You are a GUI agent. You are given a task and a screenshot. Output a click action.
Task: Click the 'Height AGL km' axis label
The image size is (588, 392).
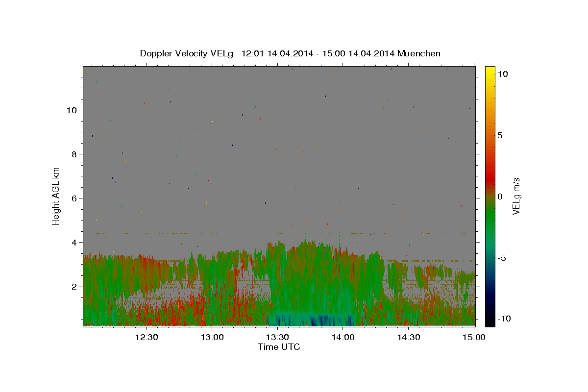(56, 196)
